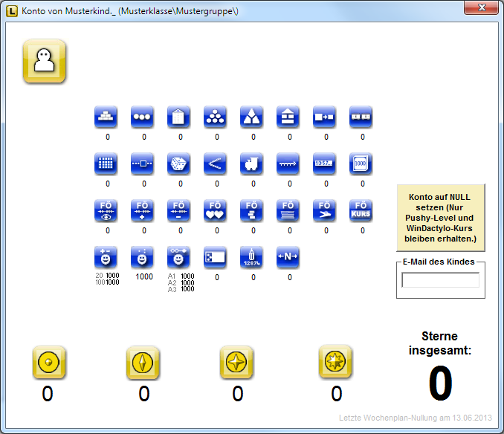Select the N arrows icon

coord(288,257)
